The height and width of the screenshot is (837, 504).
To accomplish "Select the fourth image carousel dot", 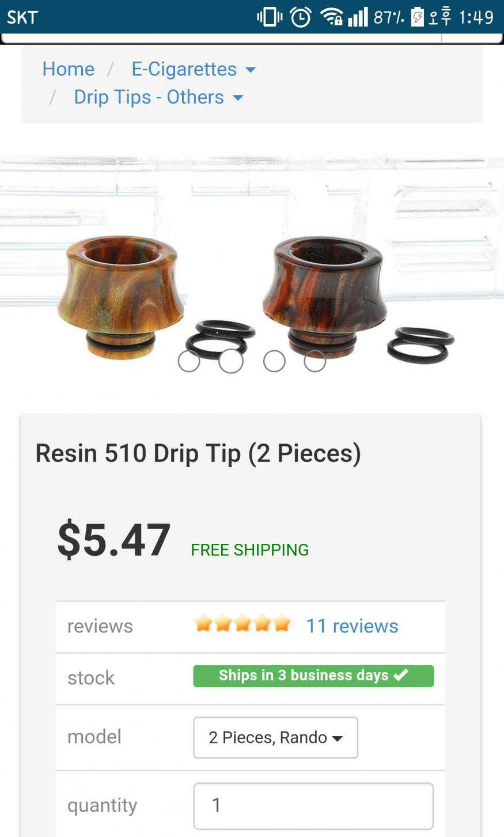I will click(315, 361).
